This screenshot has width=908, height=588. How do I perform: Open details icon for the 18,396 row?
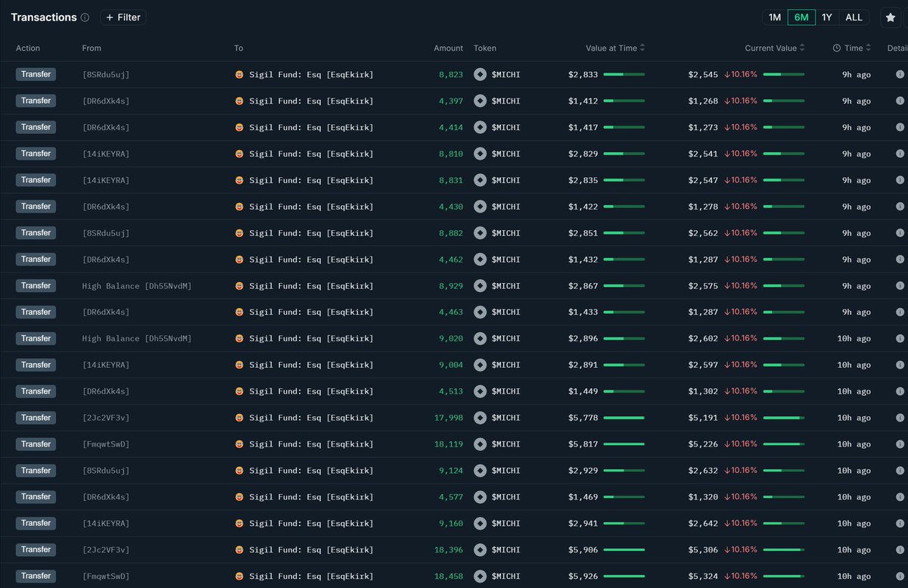tap(900, 550)
